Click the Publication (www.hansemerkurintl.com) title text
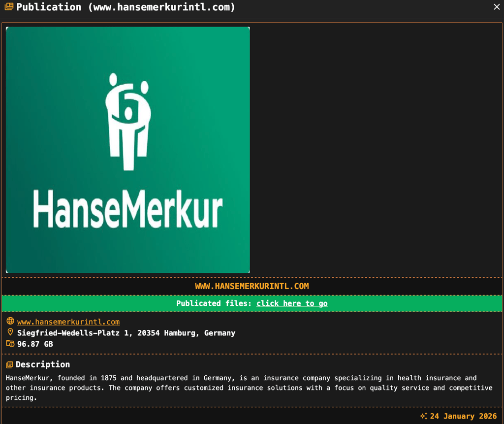This screenshot has width=504, height=424. click(126, 7)
